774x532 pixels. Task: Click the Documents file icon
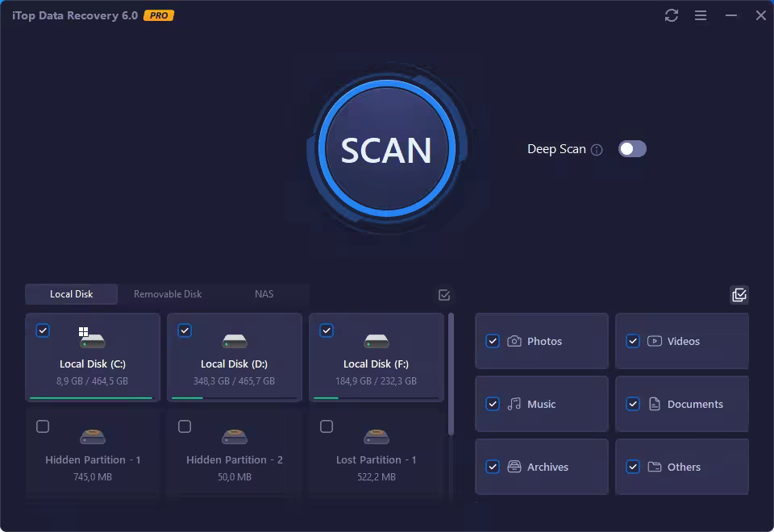pyautogui.click(x=655, y=404)
